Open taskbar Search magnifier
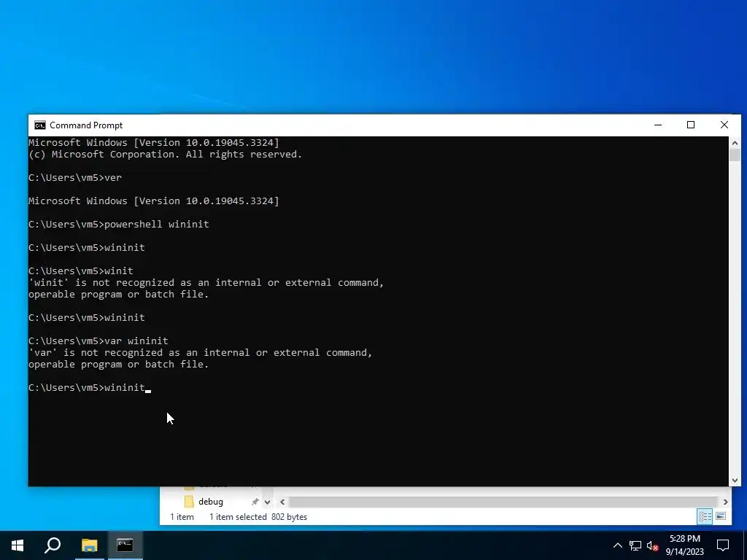The width and height of the screenshot is (747, 560). 53,545
